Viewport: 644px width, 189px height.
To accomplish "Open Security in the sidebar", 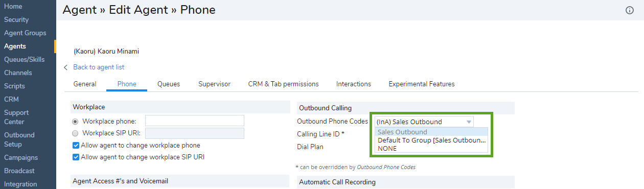I will [x=16, y=19].
